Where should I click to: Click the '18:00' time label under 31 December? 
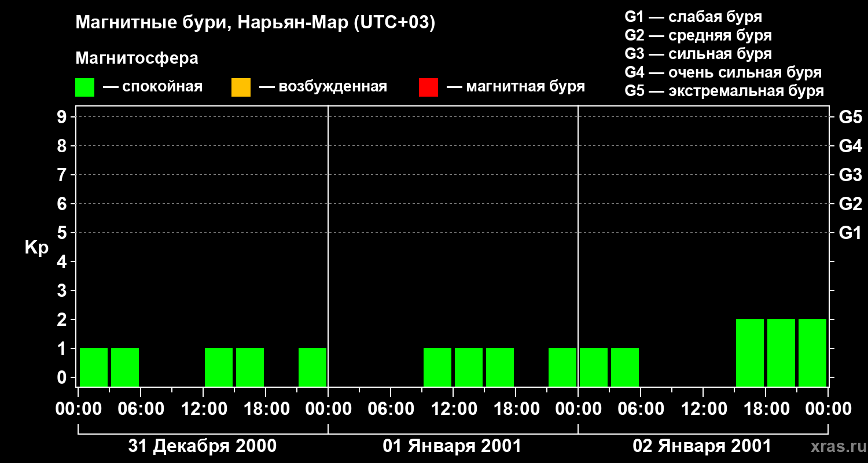tap(266, 409)
